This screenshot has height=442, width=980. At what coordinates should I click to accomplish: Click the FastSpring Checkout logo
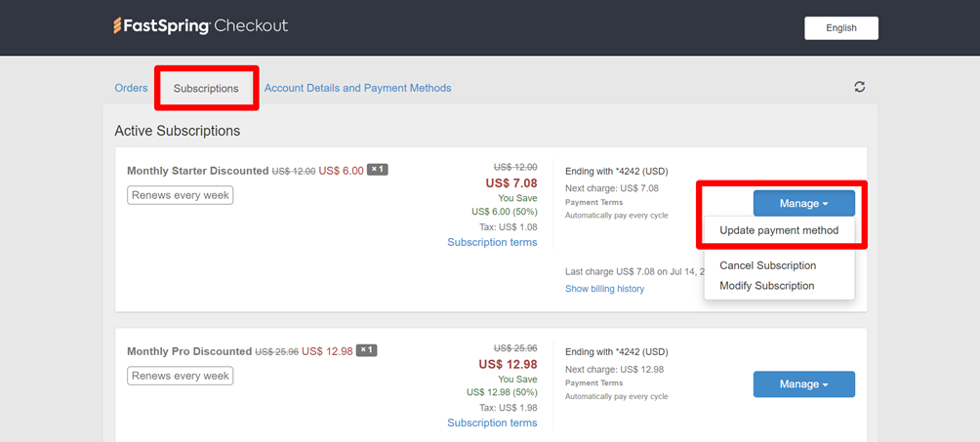(201, 26)
